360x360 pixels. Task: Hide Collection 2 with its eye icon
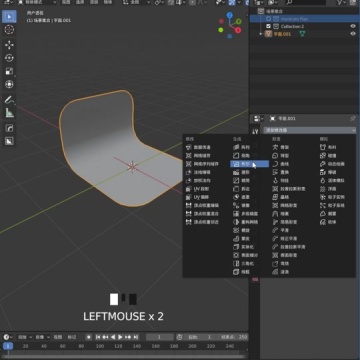pyautogui.click(x=353, y=26)
